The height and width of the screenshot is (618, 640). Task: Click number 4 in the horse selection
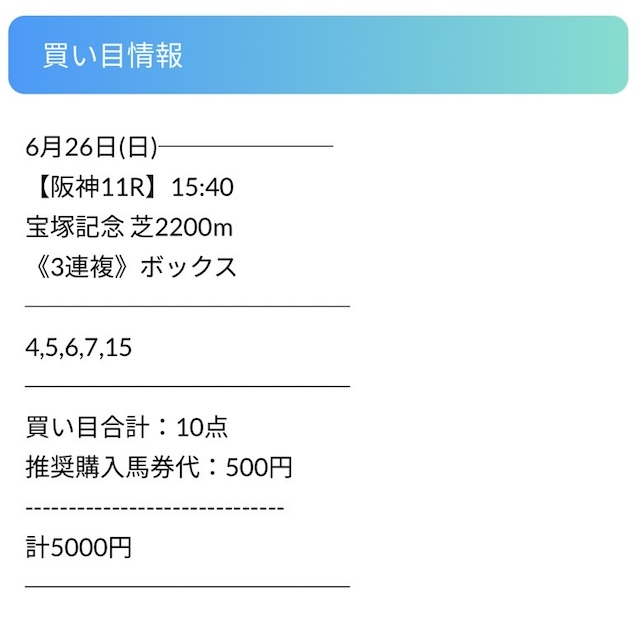pyautogui.click(x=31, y=347)
